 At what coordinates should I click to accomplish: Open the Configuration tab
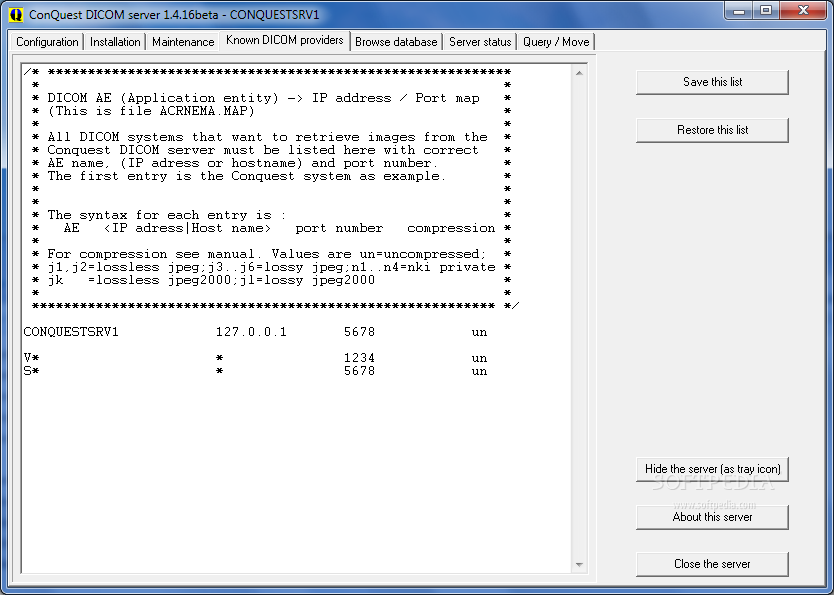point(47,42)
